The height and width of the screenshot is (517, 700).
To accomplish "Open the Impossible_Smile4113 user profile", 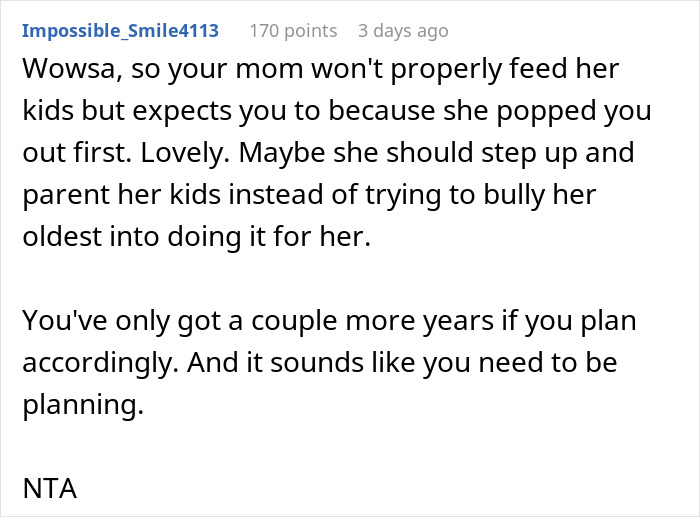I will 120,31.
